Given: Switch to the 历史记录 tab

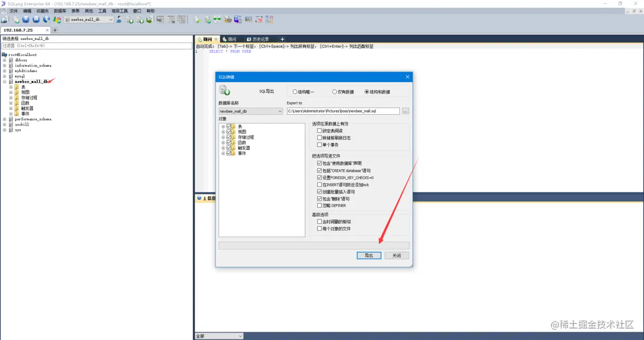Looking at the screenshot, I should click(258, 39).
